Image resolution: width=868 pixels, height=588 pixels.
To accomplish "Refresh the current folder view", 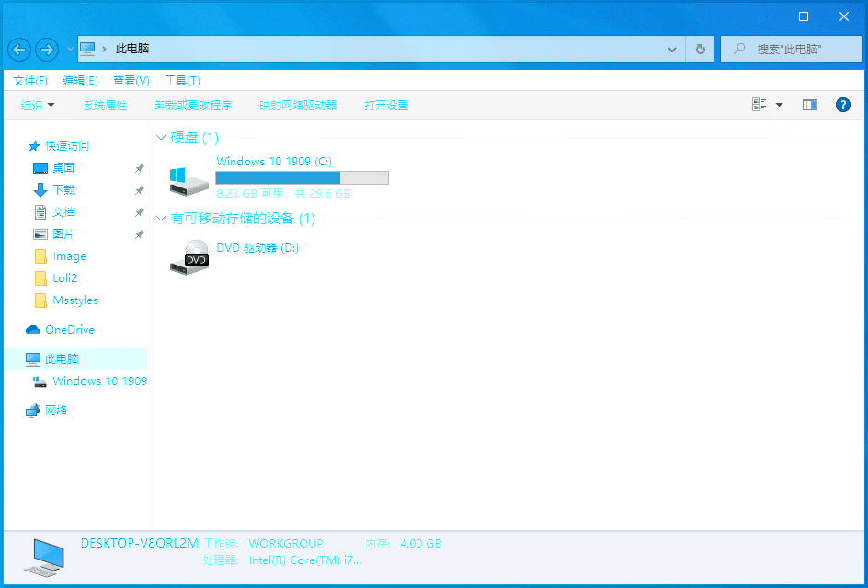I will pyautogui.click(x=700, y=50).
